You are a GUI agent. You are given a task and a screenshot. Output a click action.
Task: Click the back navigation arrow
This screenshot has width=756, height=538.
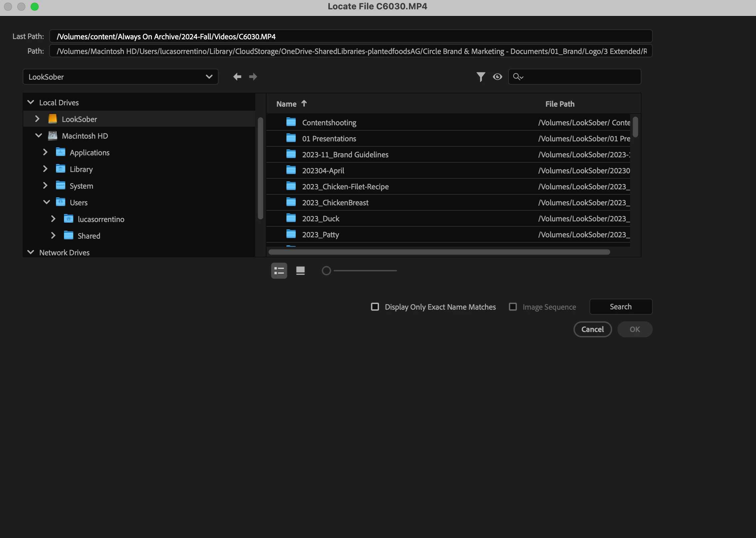click(x=237, y=77)
